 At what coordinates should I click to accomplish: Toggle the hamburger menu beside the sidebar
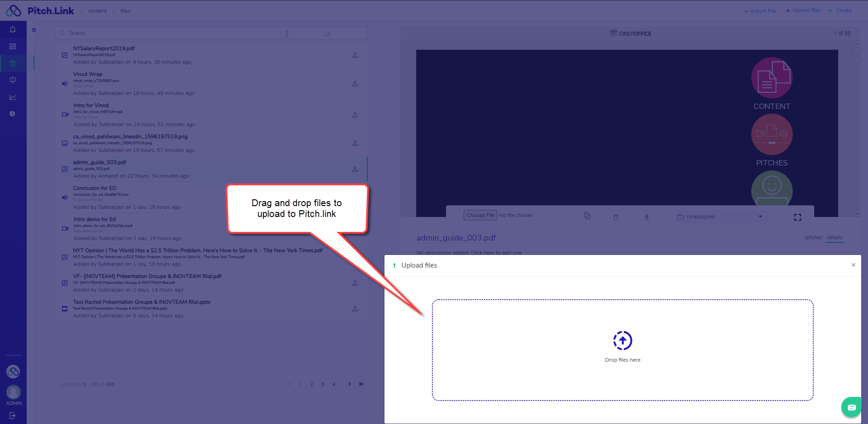[34, 30]
